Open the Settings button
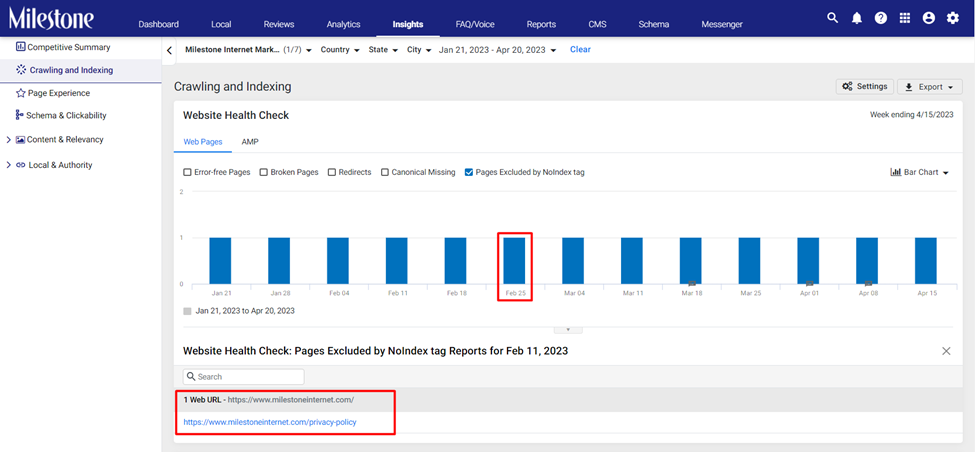Image resolution: width=975 pixels, height=452 pixels. pyautogui.click(x=865, y=86)
